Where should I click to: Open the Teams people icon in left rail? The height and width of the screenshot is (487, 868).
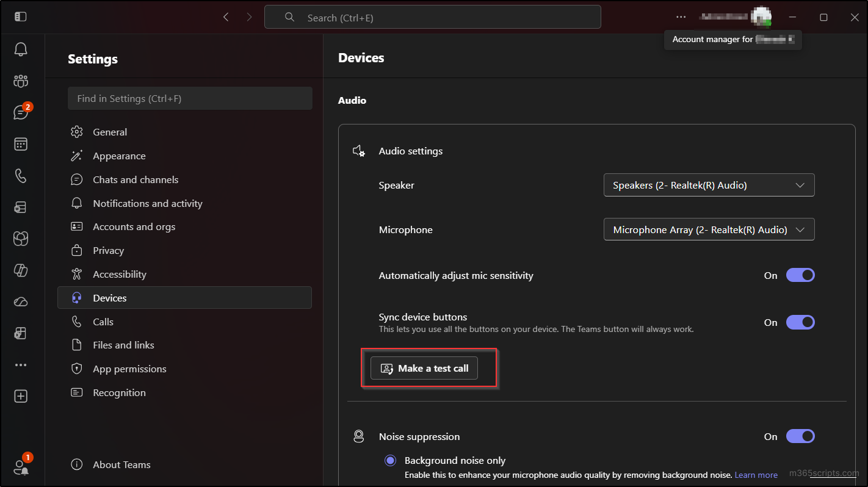[21, 81]
